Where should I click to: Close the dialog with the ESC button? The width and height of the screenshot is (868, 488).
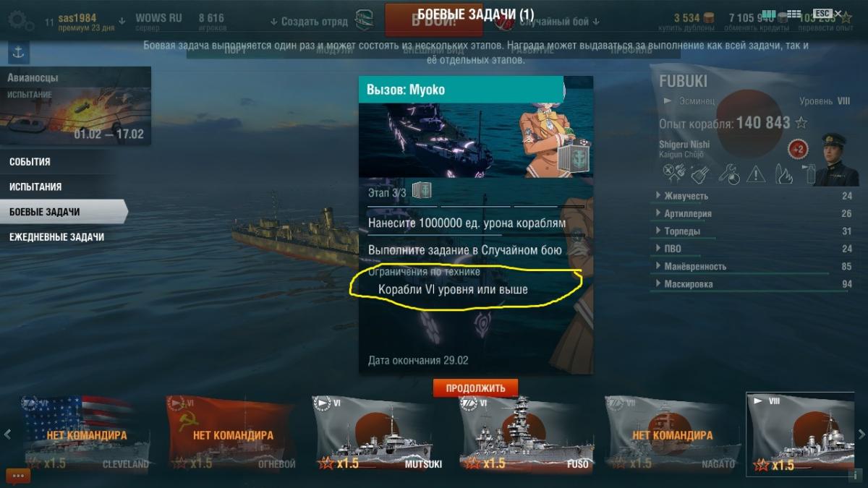pyautogui.click(x=822, y=14)
